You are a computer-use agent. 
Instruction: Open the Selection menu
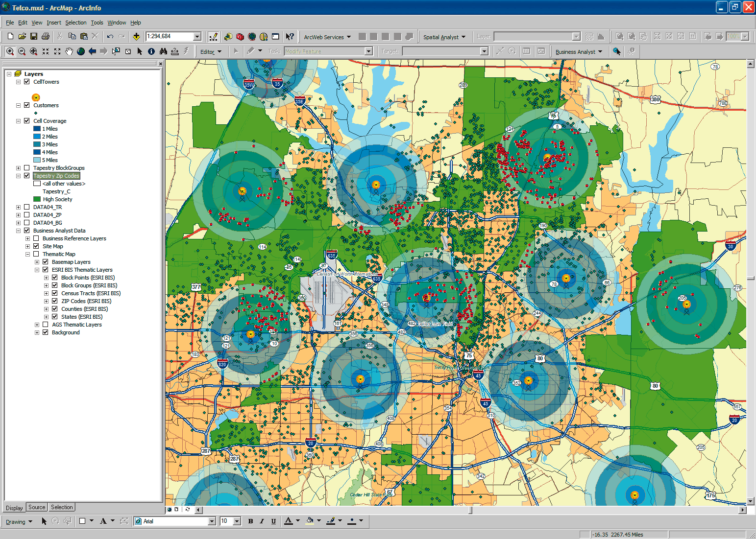[75, 23]
